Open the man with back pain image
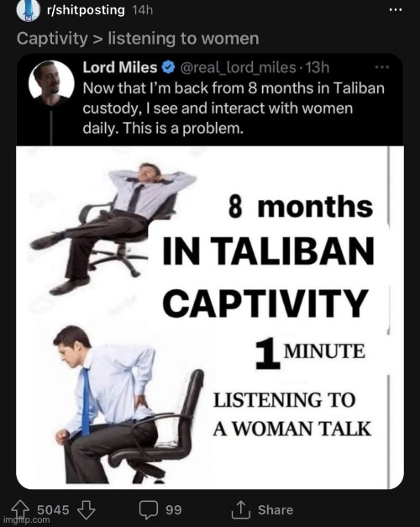This screenshot has height=527, width=420. point(129,404)
